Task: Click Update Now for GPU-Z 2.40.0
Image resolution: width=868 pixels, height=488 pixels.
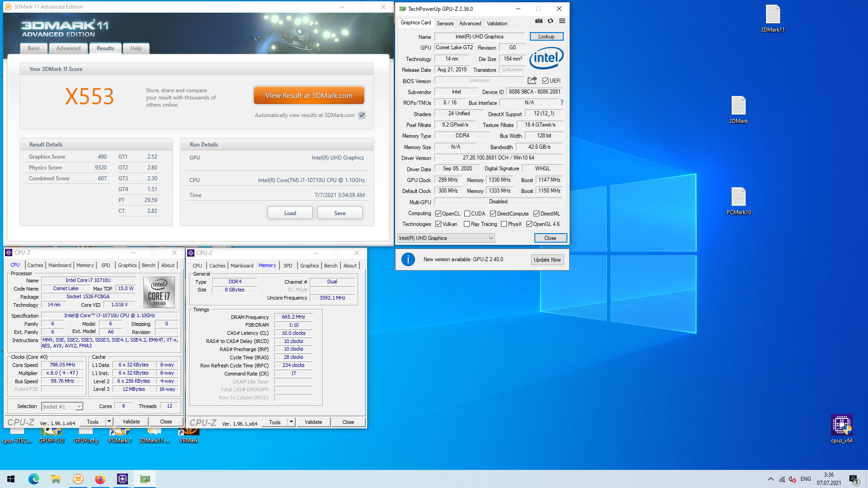Action: point(547,260)
